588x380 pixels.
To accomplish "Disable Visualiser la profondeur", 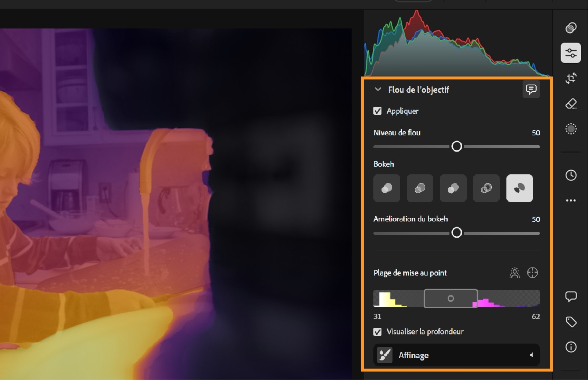I will (x=377, y=331).
